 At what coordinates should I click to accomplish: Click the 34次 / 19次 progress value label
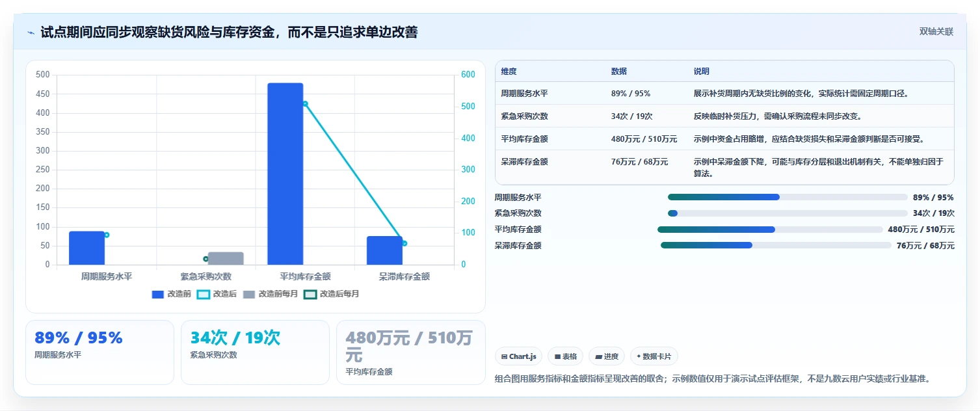pos(933,213)
